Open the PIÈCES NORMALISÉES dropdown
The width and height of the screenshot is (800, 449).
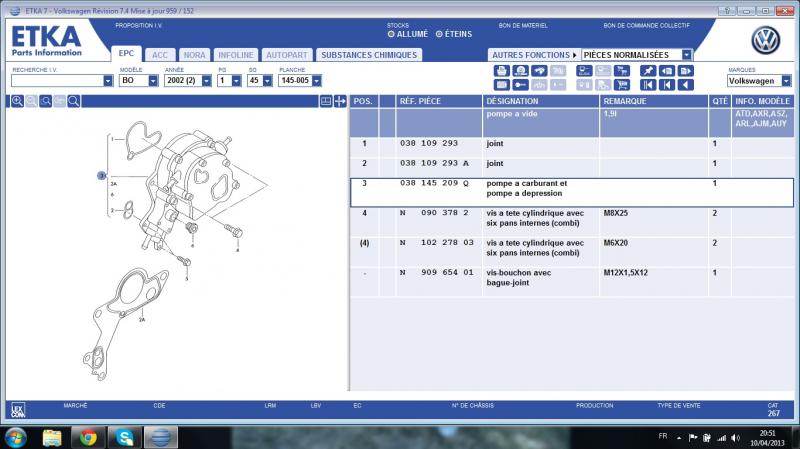pos(687,55)
